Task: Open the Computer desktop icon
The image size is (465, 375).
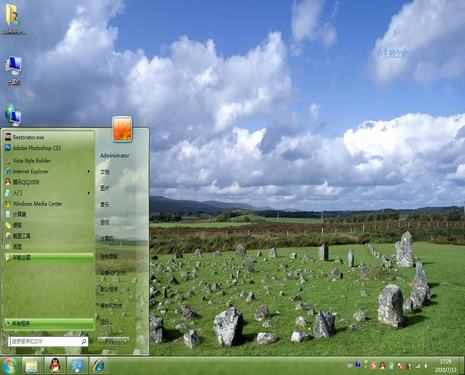Action: tap(13, 70)
